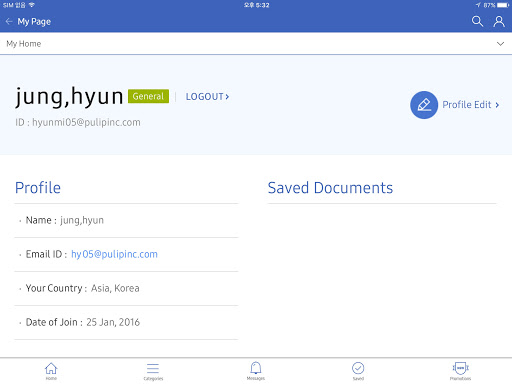Tap the My Page header title

[34, 22]
